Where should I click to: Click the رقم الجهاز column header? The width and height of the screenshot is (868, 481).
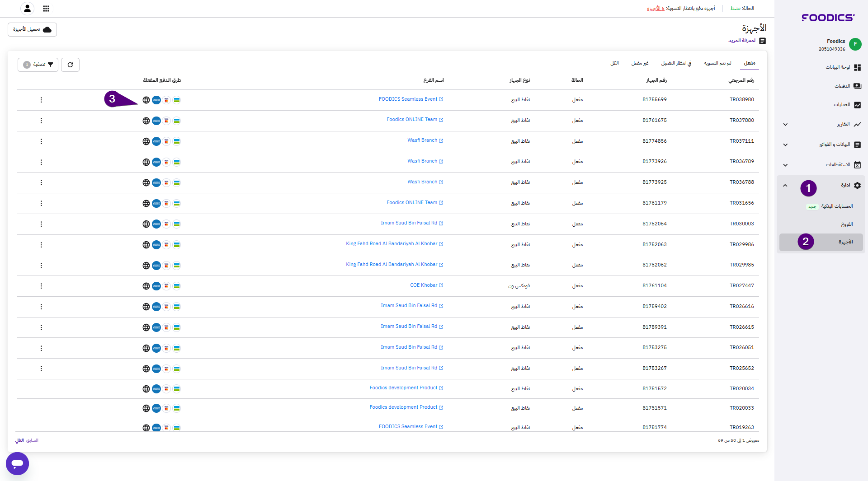tap(656, 80)
